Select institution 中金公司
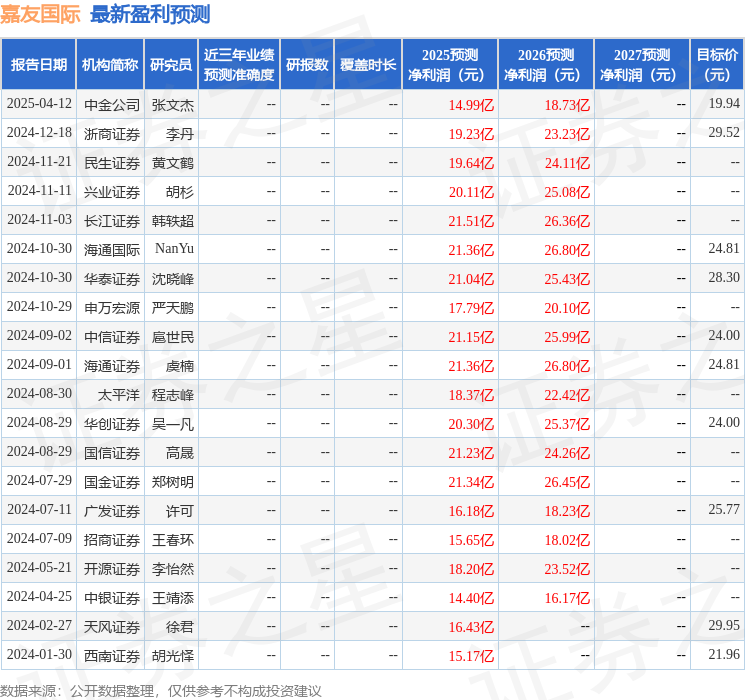 tap(112, 105)
